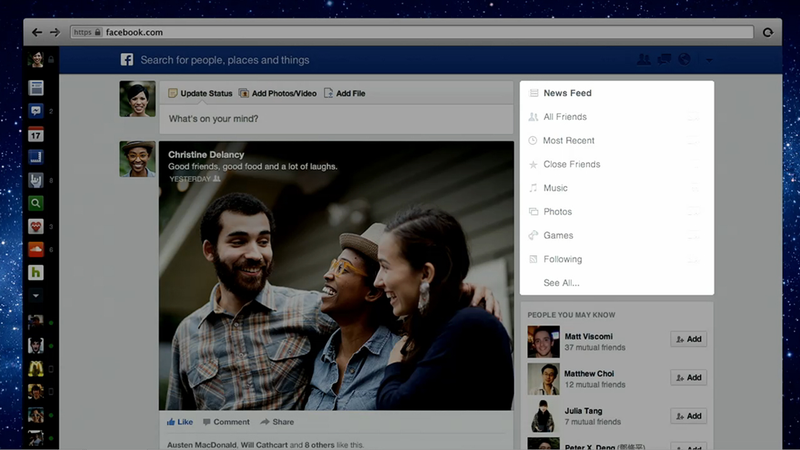Screen dimensions: 800x450
Task: Like Christine Delancy's post
Action: pyautogui.click(x=180, y=422)
